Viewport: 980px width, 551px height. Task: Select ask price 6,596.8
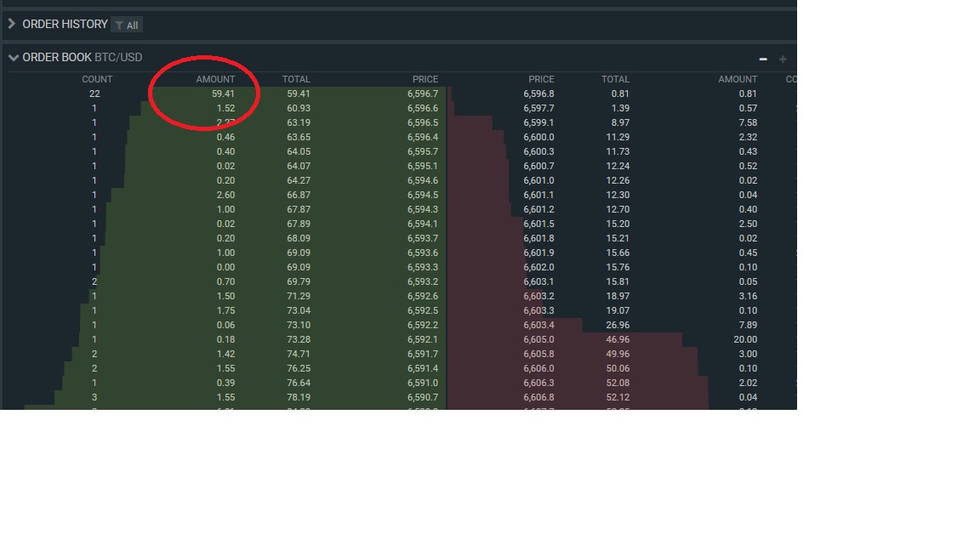tap(538, 94)
